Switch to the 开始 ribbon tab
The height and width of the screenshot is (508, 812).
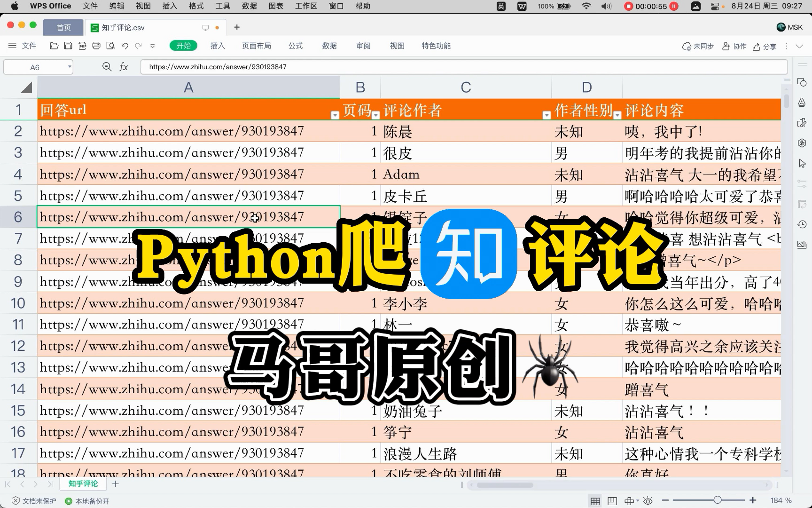(183, 46)
